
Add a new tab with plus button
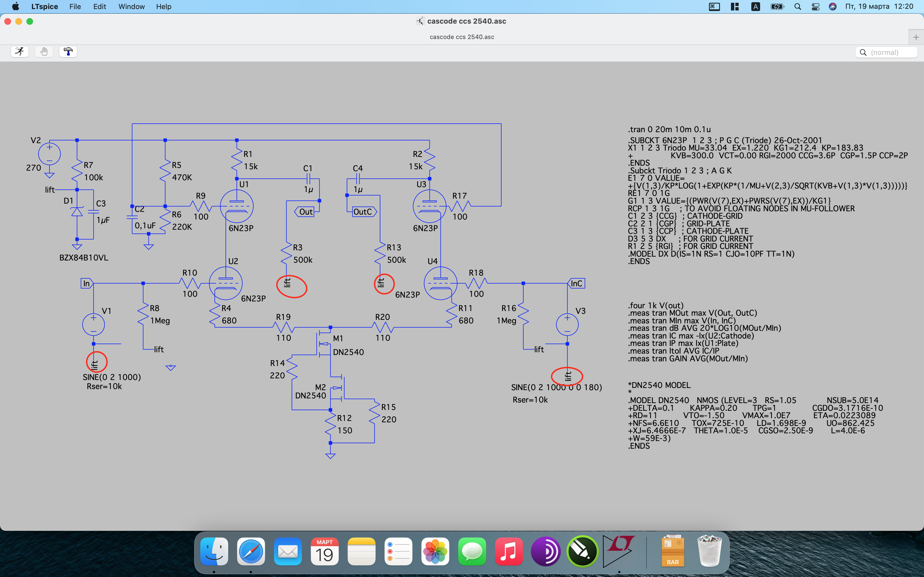click(915, 37)
